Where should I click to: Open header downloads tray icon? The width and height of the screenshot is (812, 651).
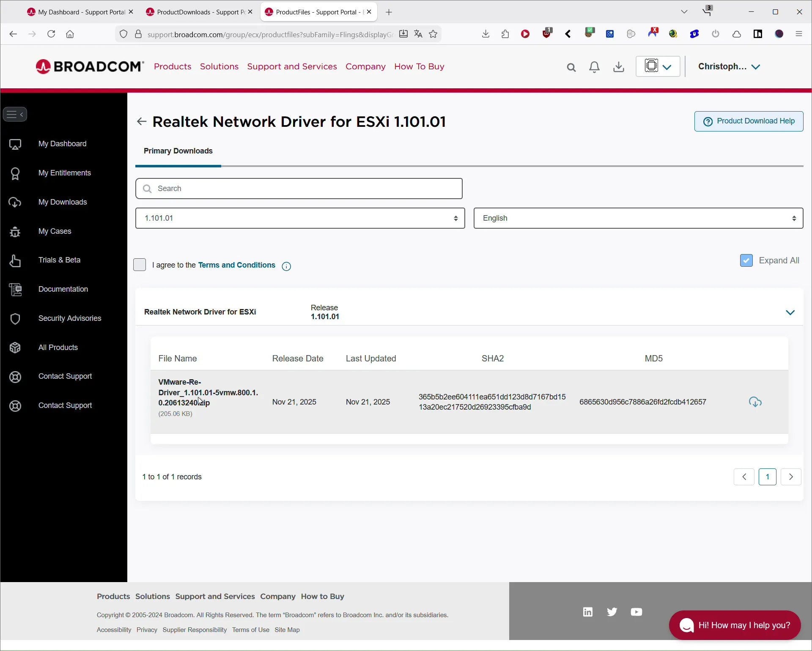pyautogui.click(x=619, y=67)
